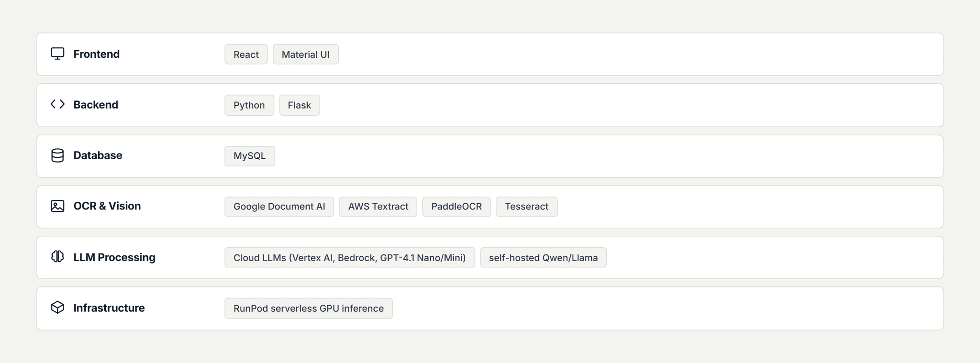
Task: Select the React tag
Action: click(246, 55)
